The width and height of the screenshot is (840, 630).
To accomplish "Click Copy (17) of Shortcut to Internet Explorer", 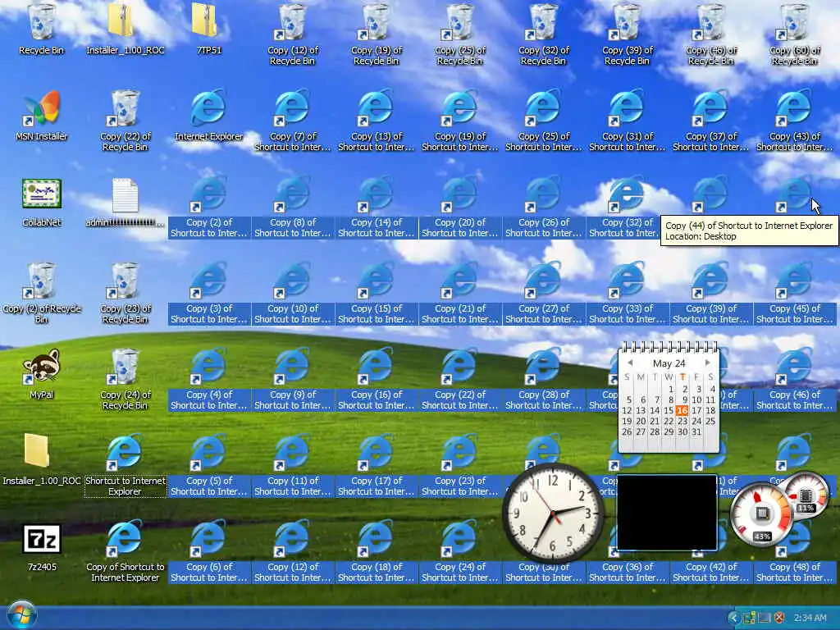I will coord(376,465).
